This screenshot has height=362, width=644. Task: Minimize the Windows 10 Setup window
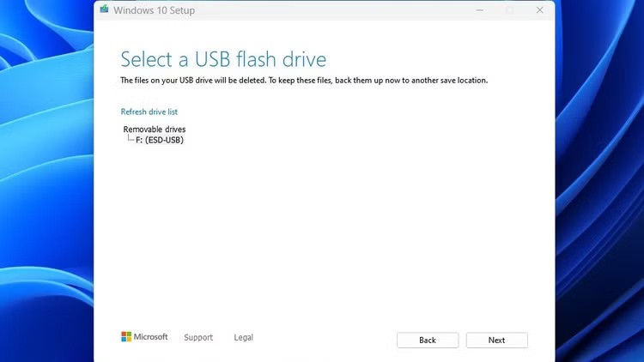(478, 10)
